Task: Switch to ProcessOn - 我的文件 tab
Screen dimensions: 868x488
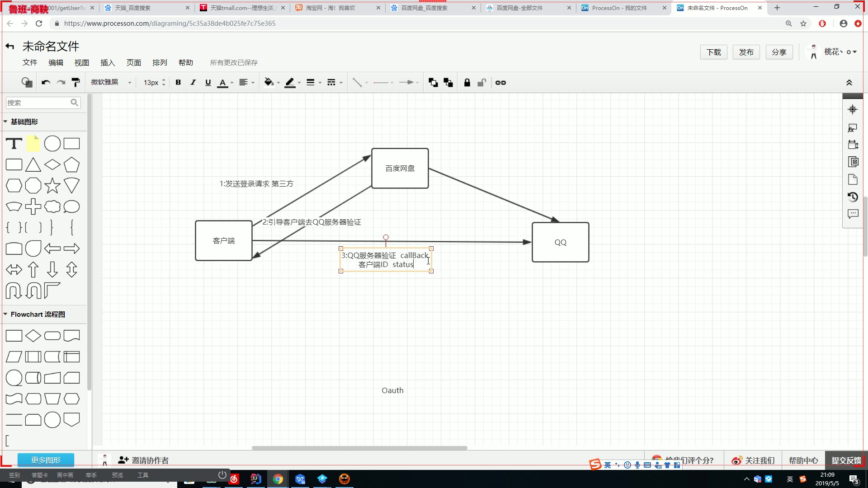Action: 619,8
